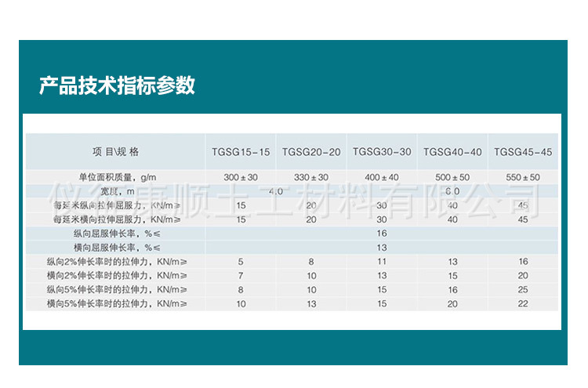The height and width of the screenshot is (388, 588).
Task: Click the value 550±50
Action: point(523,177)
